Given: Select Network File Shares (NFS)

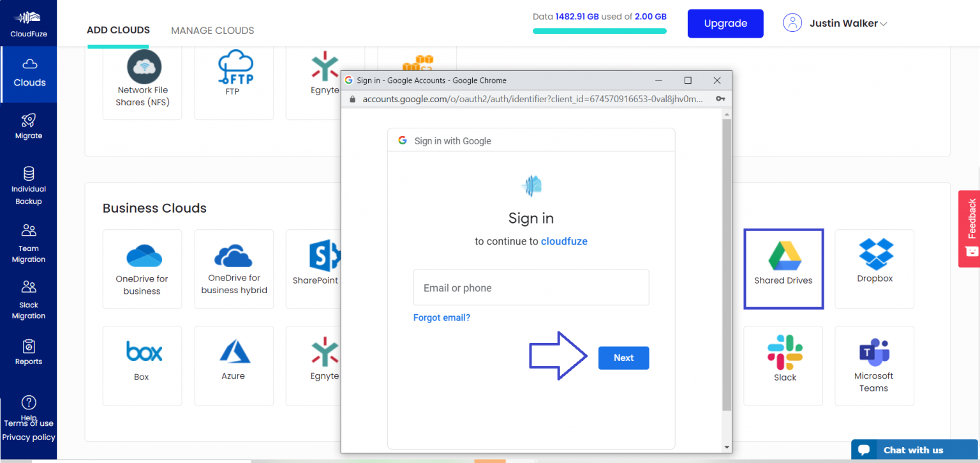Looking at the screenshot, I should (142, 77).
